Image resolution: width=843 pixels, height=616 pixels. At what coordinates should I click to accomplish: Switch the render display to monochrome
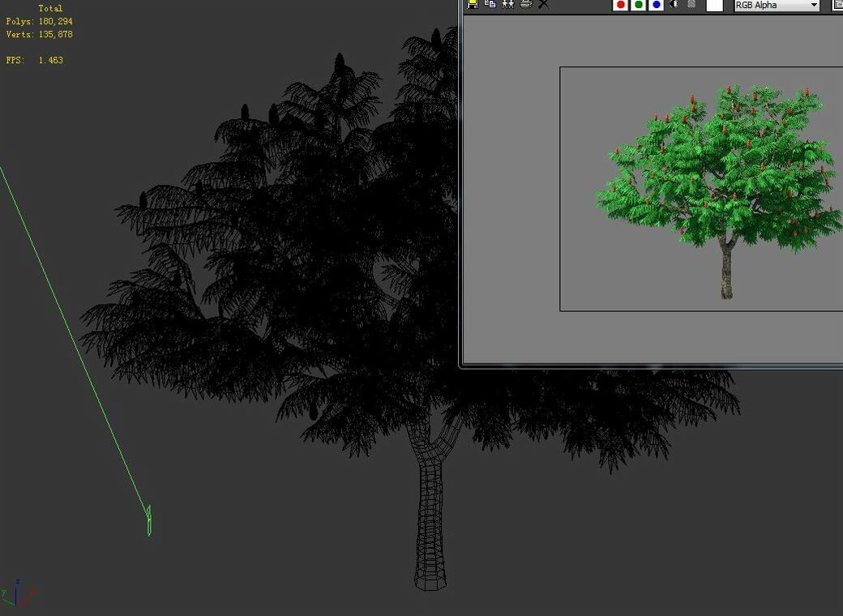point(674,5)
